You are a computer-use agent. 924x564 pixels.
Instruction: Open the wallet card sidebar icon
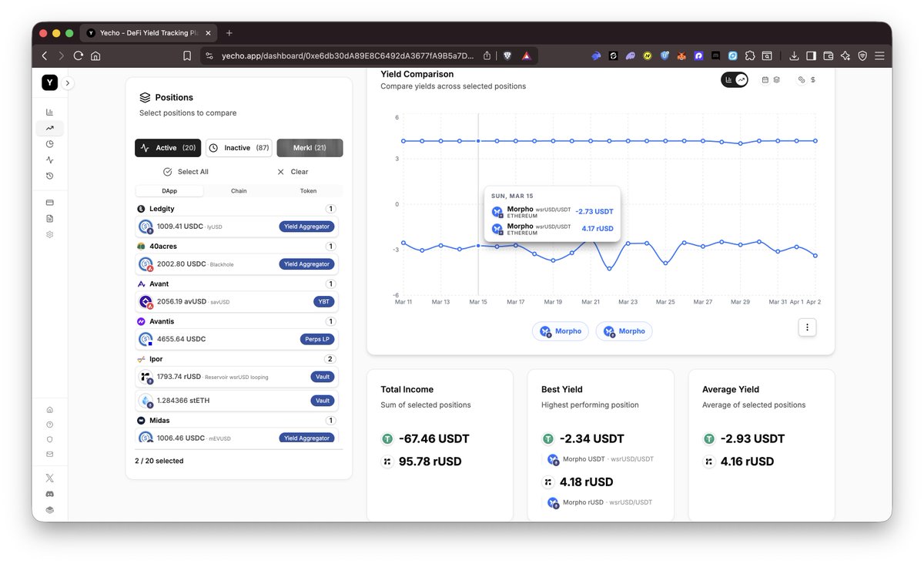tap(49, 203)
